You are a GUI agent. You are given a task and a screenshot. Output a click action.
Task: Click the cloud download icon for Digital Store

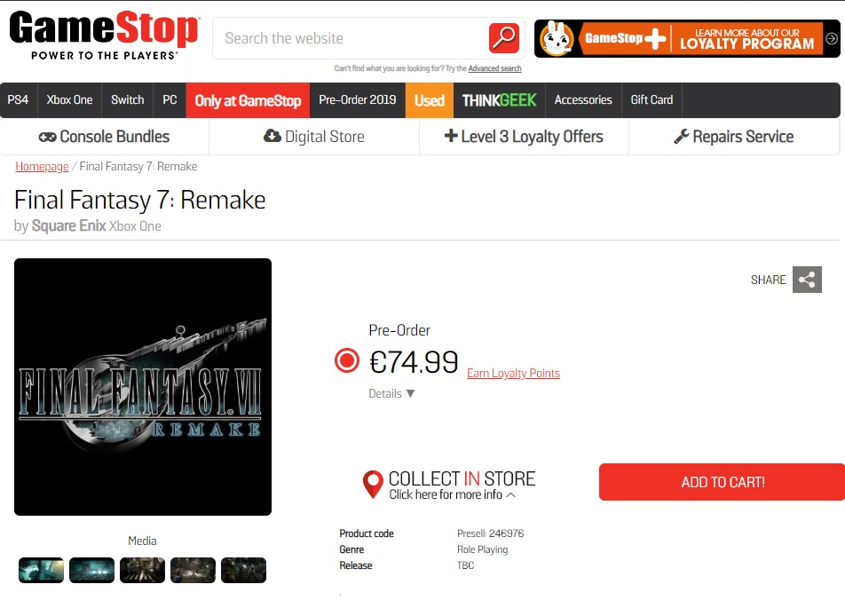pyautogui.click(x=272, y=136)
